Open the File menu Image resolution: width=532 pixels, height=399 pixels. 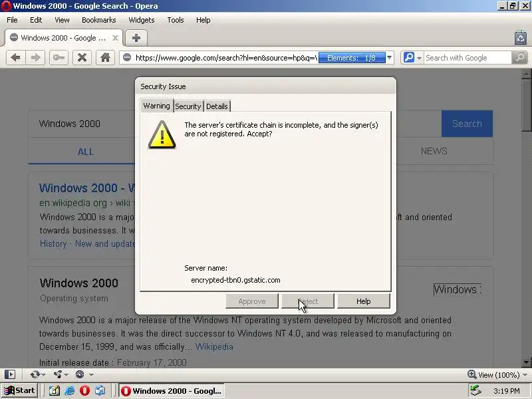12,20
